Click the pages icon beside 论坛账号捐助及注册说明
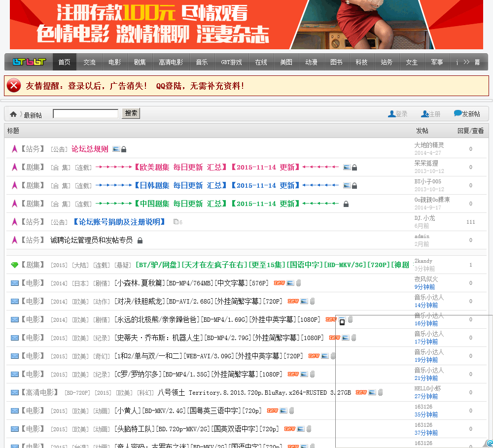 click(x=176, y=222)
